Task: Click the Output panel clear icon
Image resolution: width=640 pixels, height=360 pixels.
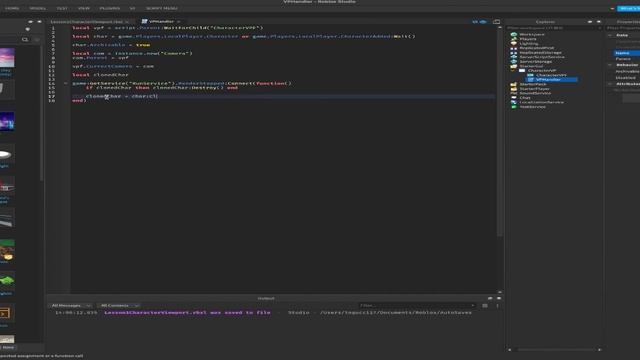Action: (485, 306)
